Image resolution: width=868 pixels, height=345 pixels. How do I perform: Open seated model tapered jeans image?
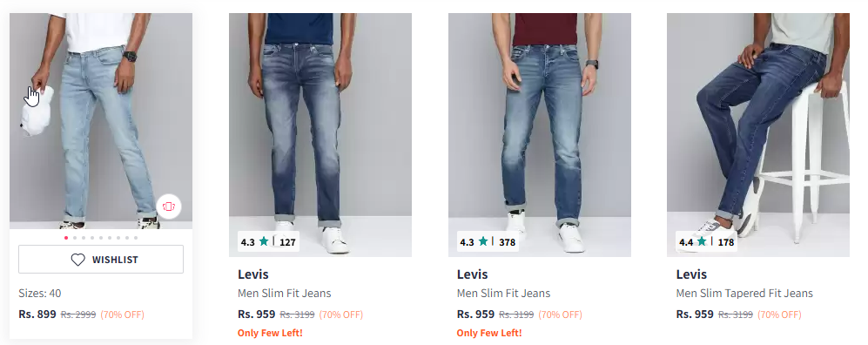pos(757,134)
